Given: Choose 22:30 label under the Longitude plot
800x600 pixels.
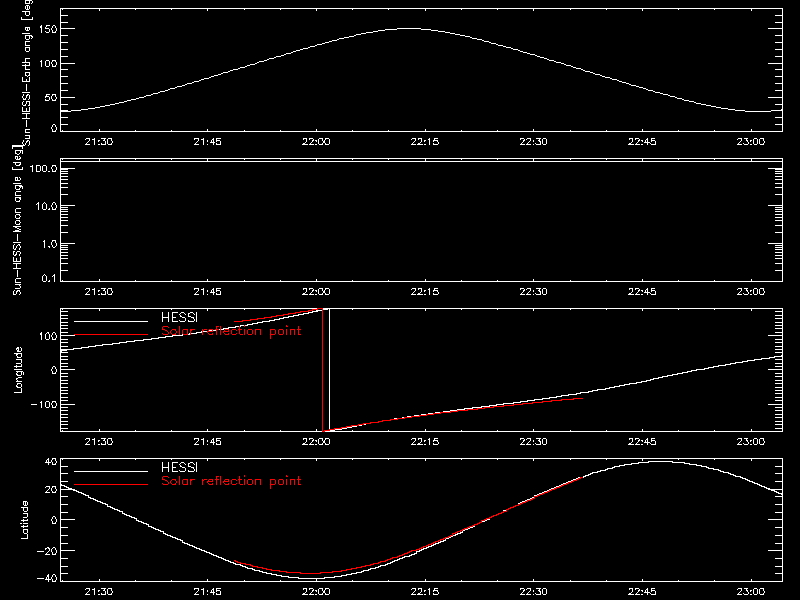Looking at the screenshot, I should (x=533, y=442).
